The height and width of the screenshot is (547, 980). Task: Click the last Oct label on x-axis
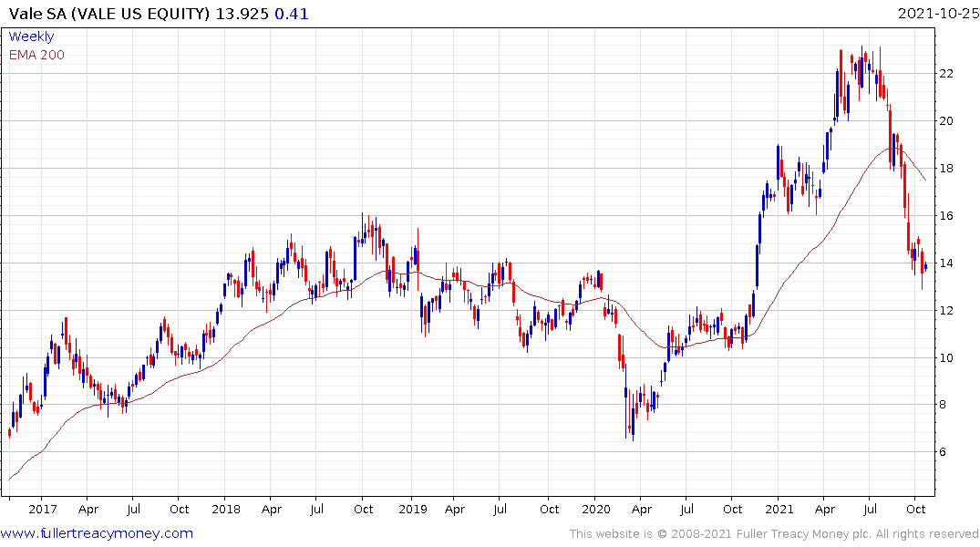(915, 509)
